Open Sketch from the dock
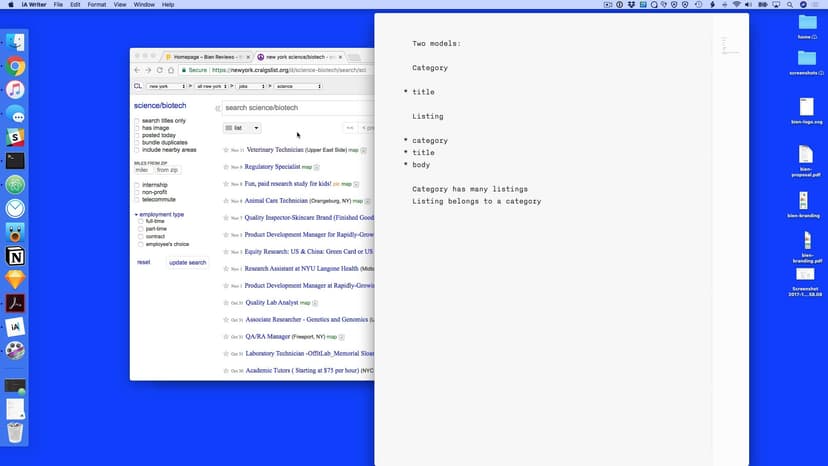 pyautogui.click(x=15, y=280)
